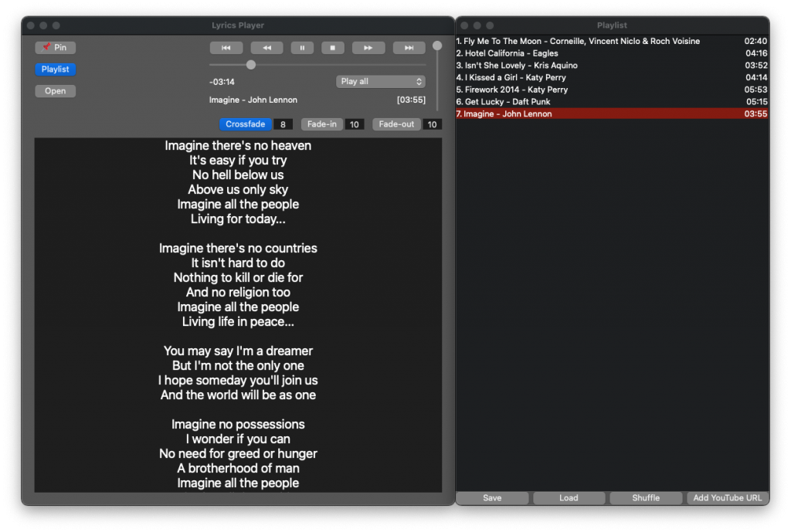Pin the Lyrics Player window
Image resolution: width=791 pixels, height=532 pixels.
pyautogui.click(x=56, y=47)
